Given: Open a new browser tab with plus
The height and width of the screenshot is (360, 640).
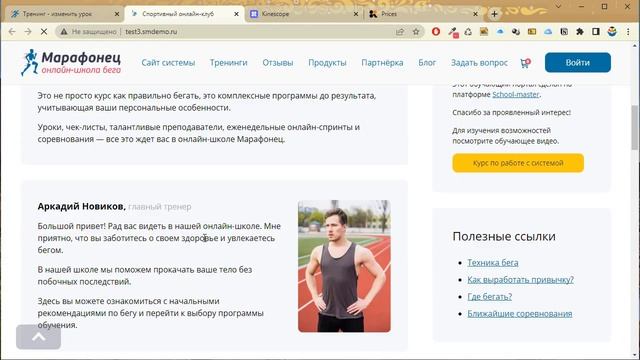Looking at the screenshot, I should pos(494,14).
